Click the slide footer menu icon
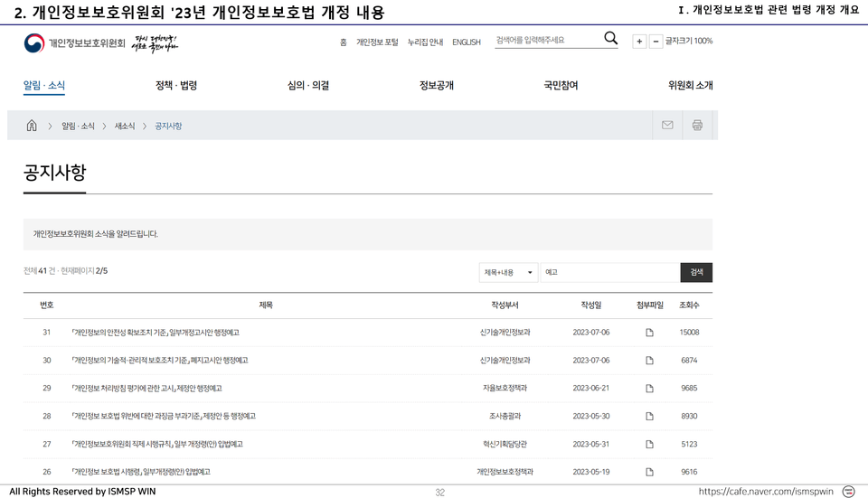 pyautogui.click(x=848, y=492)
